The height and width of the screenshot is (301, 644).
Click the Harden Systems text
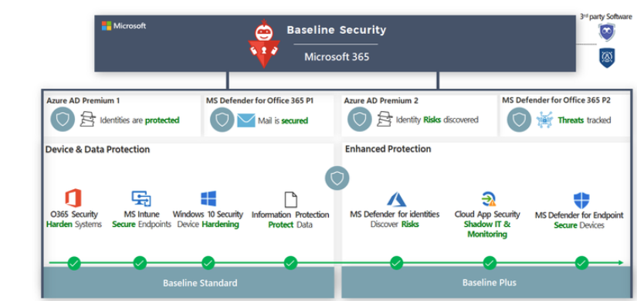tap(74, 225)
